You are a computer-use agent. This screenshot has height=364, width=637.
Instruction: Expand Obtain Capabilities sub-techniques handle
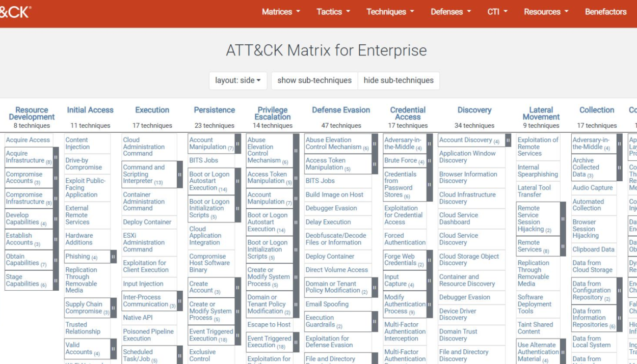click(x=56, y=260)
